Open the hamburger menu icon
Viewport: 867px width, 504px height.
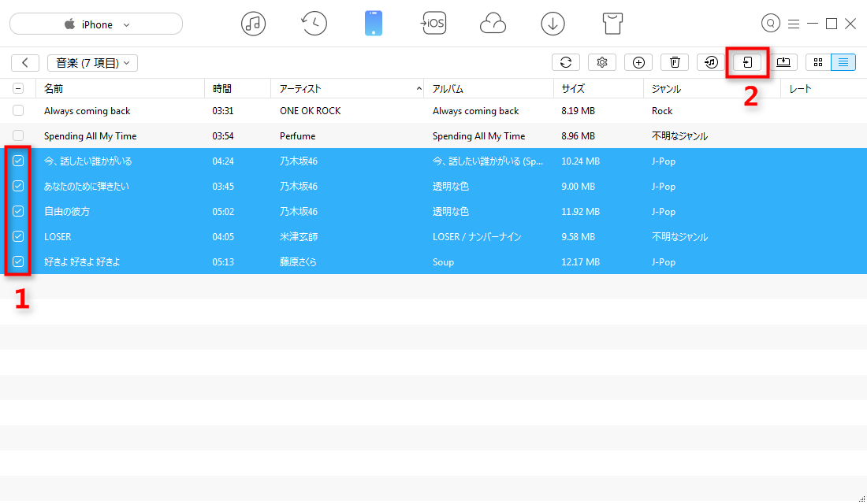pos(794,24)
